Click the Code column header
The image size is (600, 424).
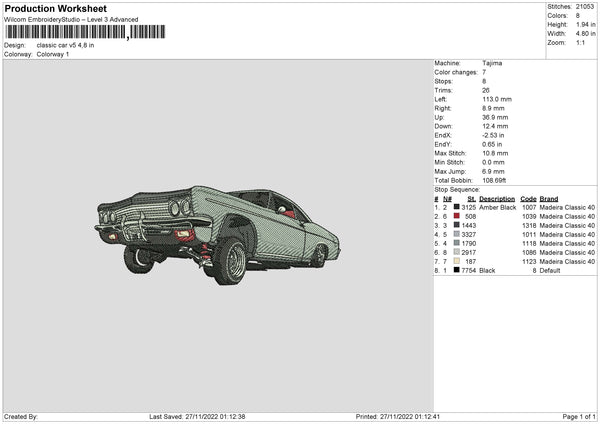click(x=528, y=198)
